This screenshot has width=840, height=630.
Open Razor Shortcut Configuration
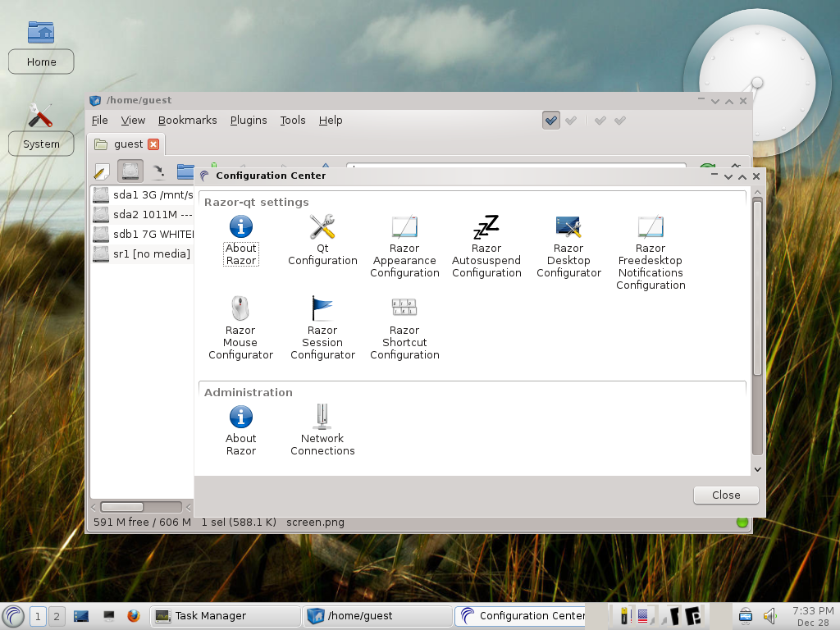pos(404,328)
